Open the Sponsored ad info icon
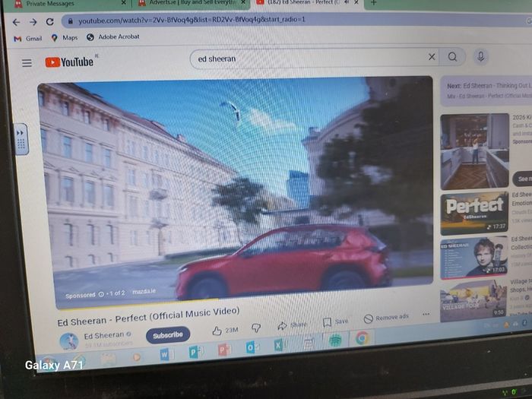 click(x=101, y=294)
